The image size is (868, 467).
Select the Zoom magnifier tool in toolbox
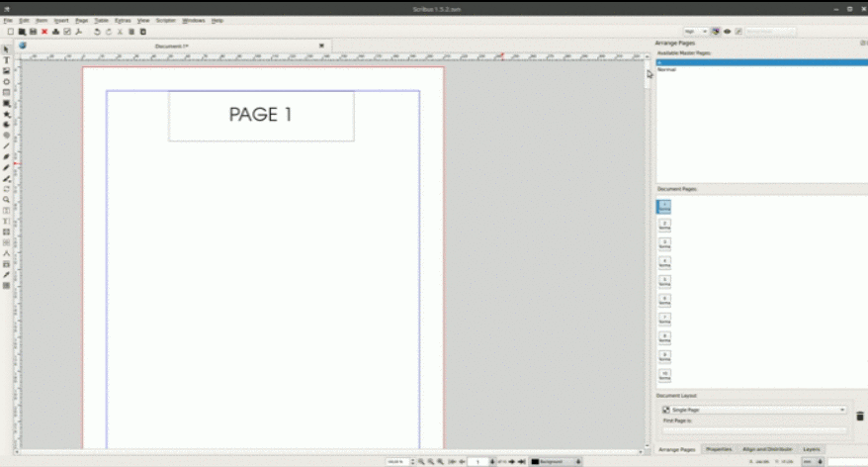coord(6,200)
